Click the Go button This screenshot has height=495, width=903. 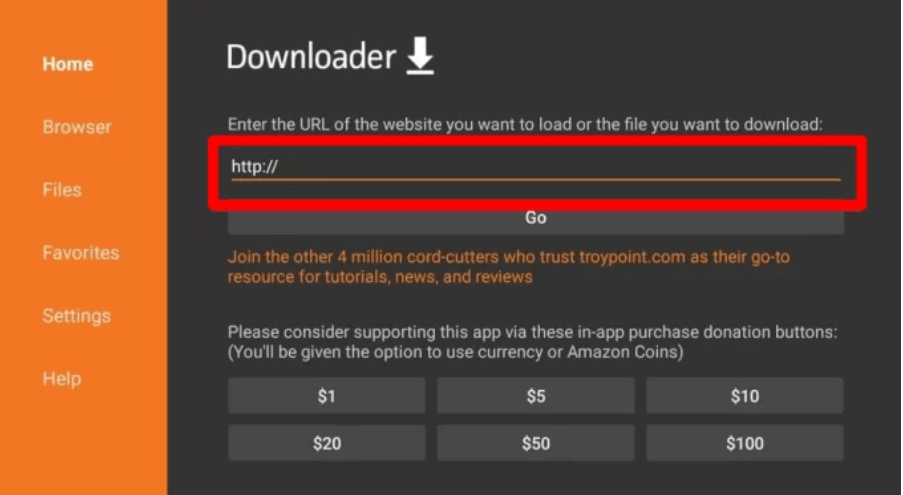click(536, 218)
